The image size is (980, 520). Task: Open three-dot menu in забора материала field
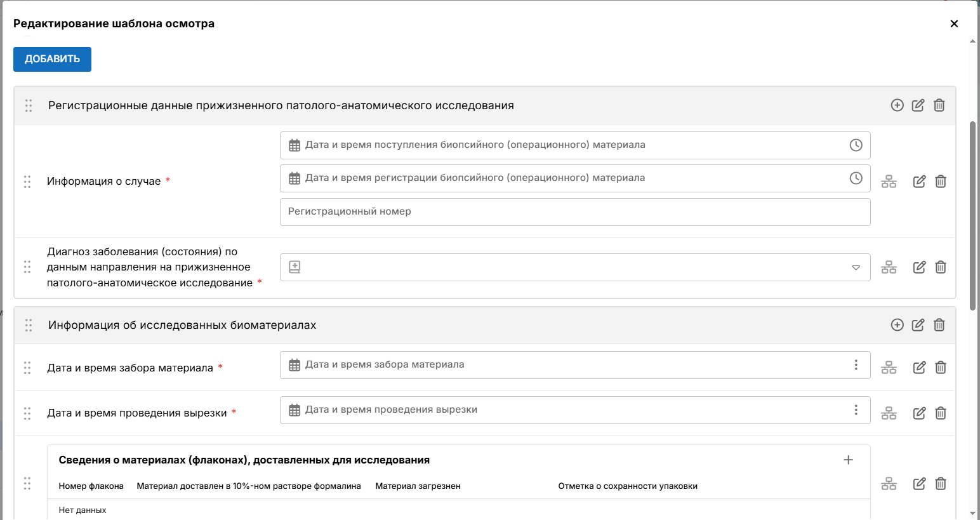[x=856, y=365]
